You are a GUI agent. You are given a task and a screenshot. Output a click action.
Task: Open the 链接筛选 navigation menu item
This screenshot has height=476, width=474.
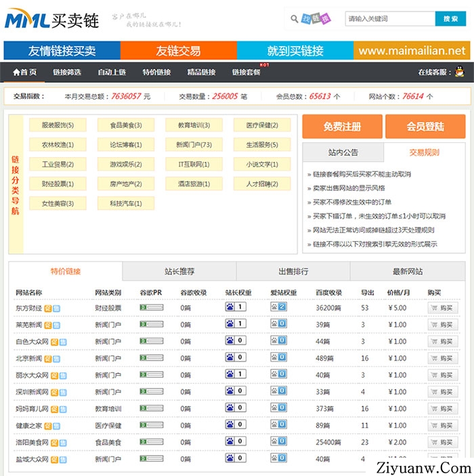[67, 72]
